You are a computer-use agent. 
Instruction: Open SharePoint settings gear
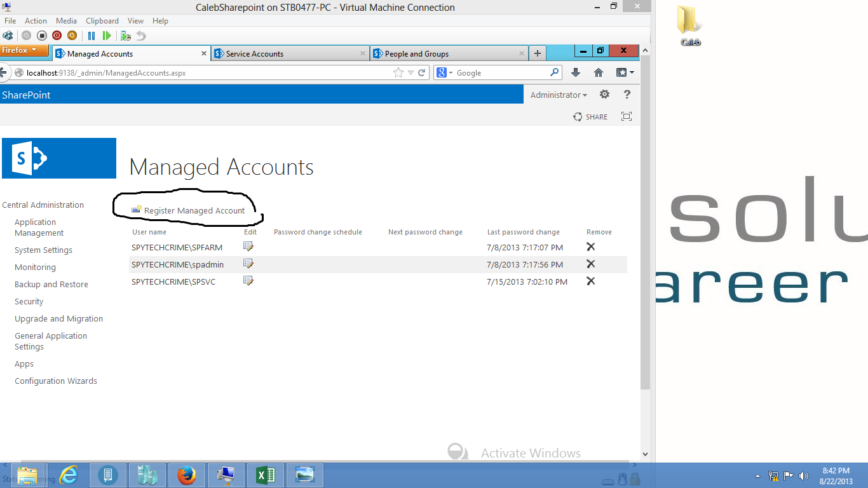click(604, 94)
